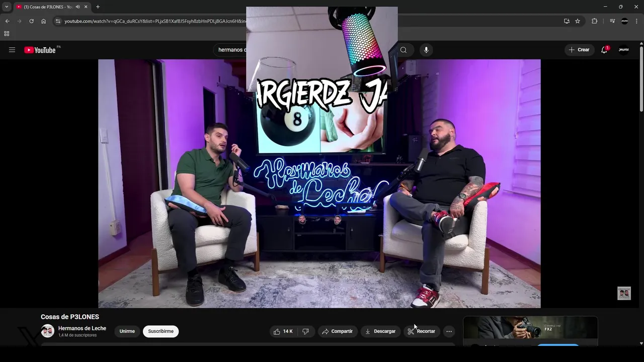Click the channel watermark in video corner
This screenshot has height=362, width=644.
point(624,293)
